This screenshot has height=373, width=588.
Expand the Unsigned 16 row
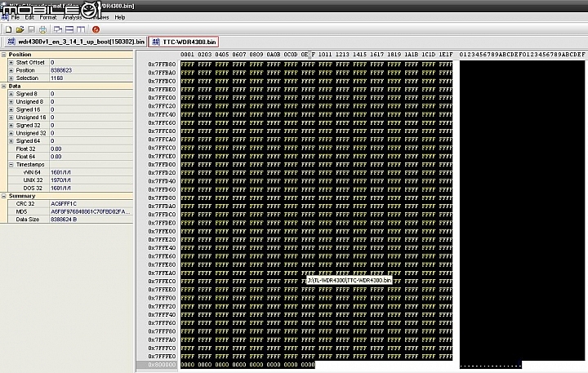point(11,118)
